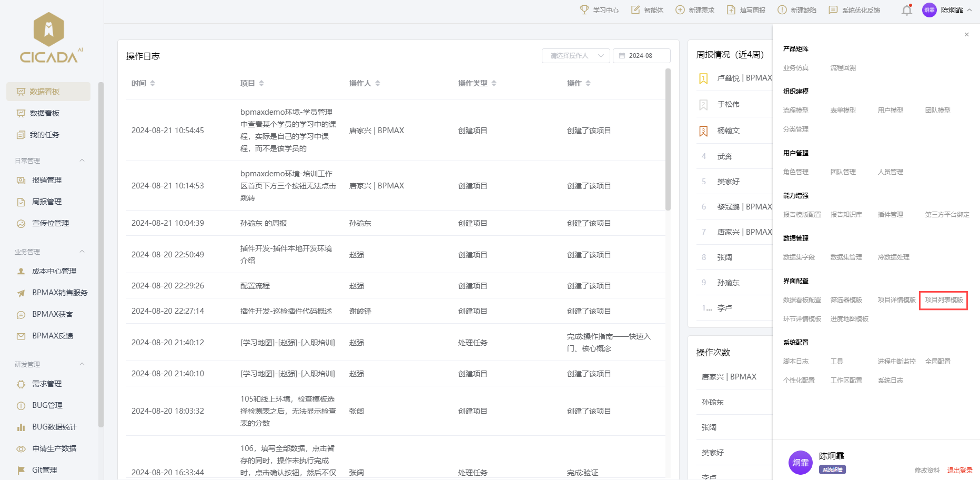Click the 2024-08-21 10:54:45 timestamp cell
This screenshot has width=980, height=480.
point(168,131)
